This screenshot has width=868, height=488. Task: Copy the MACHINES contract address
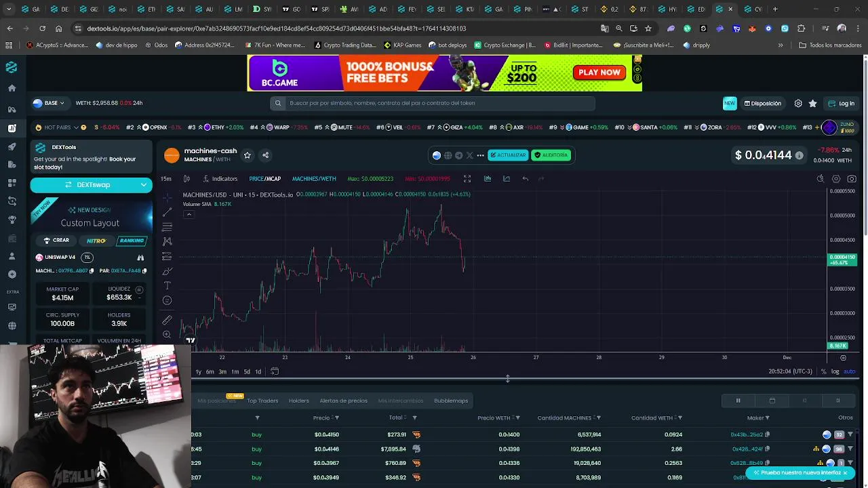[x=90, y=271]
